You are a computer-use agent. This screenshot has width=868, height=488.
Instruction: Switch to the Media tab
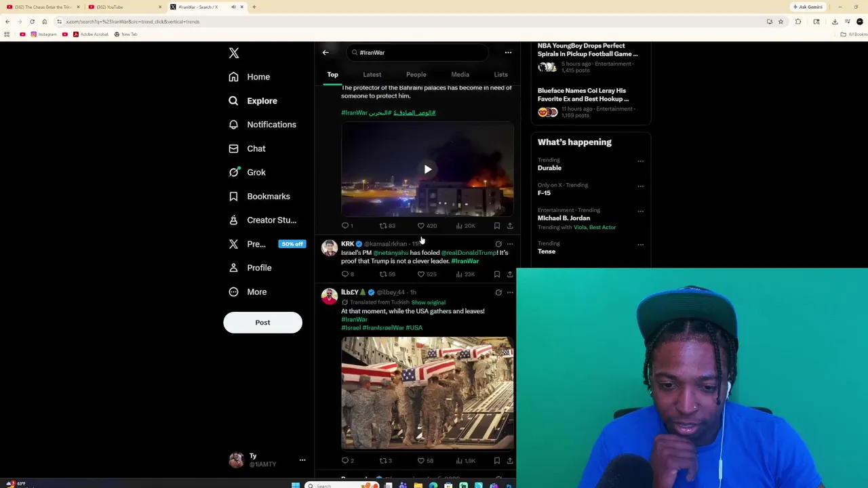460,75
